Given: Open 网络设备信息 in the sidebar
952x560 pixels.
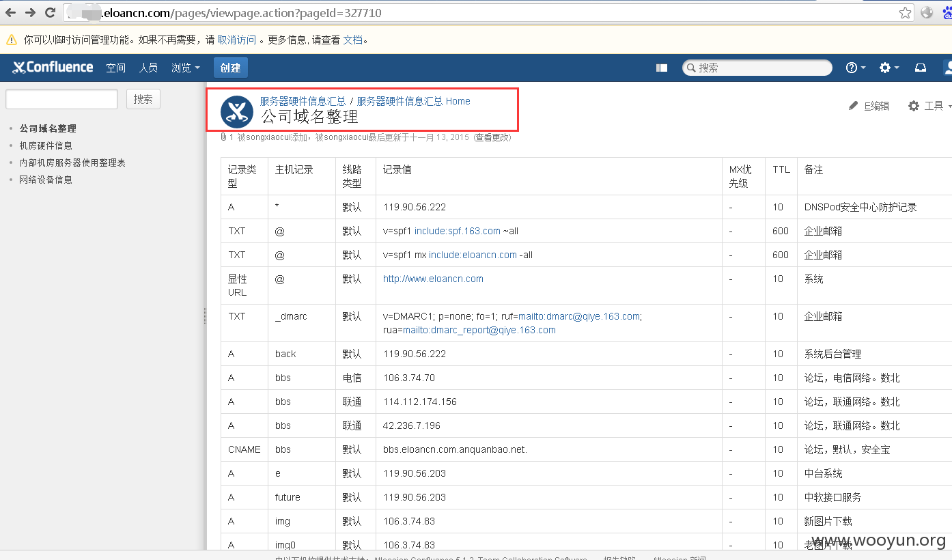Looking at the screenshot, I should point(46,180).
